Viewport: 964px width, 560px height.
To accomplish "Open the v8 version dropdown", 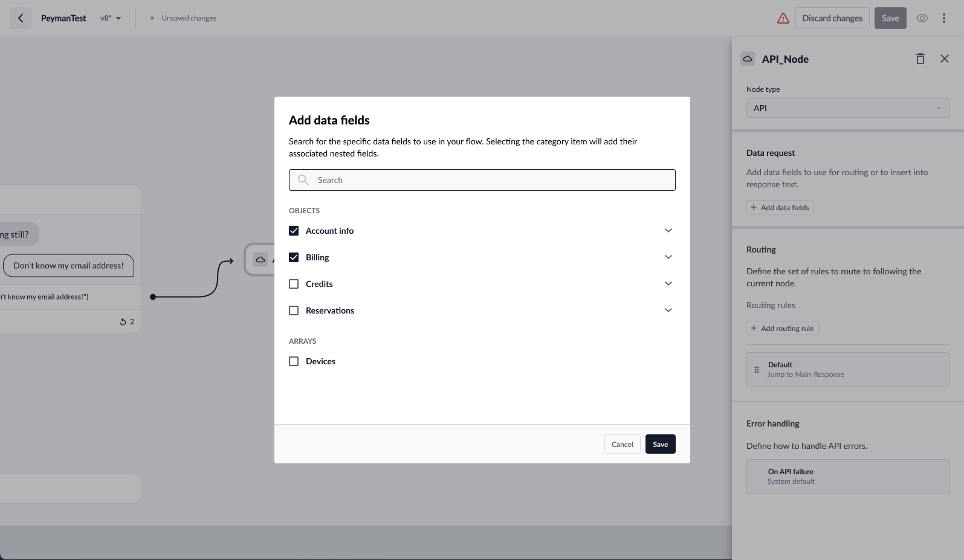I will coord(111,18).
